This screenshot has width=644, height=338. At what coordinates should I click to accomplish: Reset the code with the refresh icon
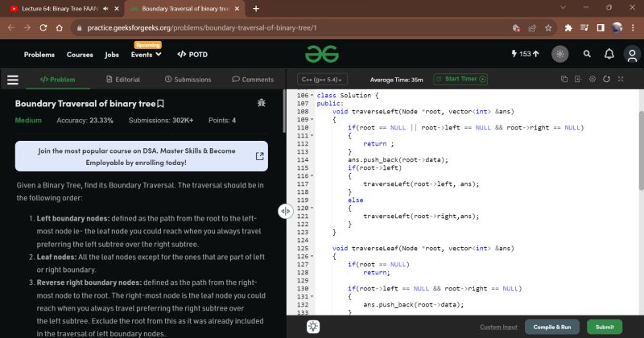[x=607, y=79]
